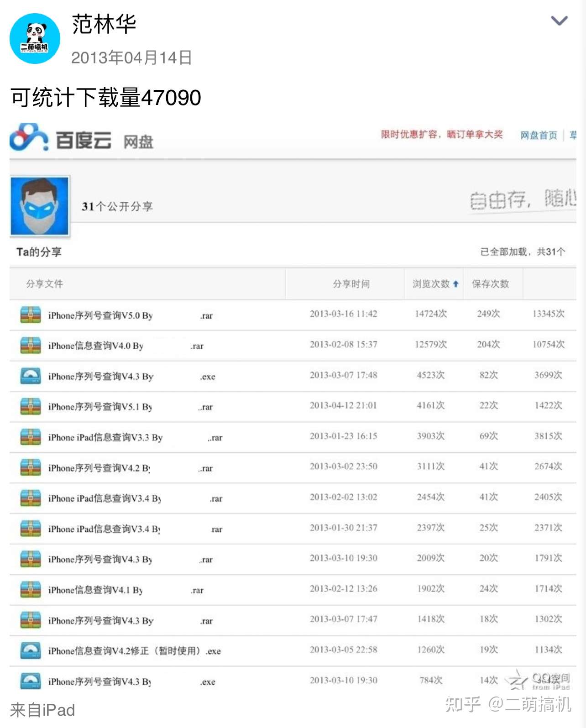Viewport: 586px width, 728px height.
Task: Click post text 可统计下载量47090
Action: point(106,97)
